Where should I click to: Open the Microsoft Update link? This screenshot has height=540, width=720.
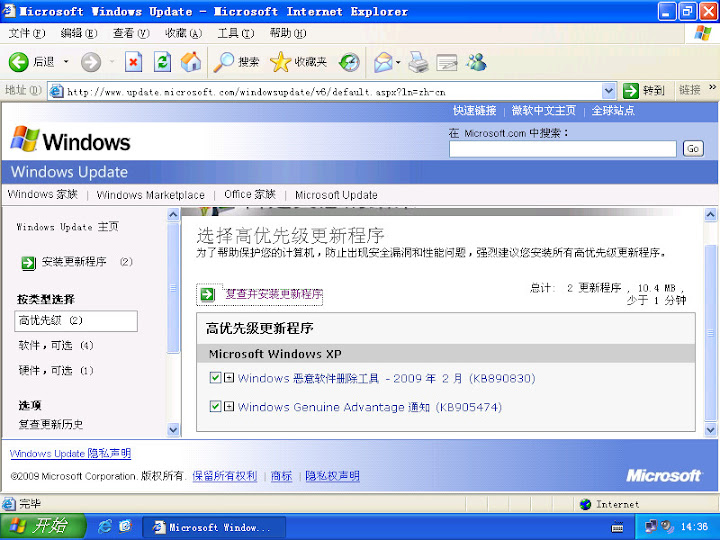(336, 195)
